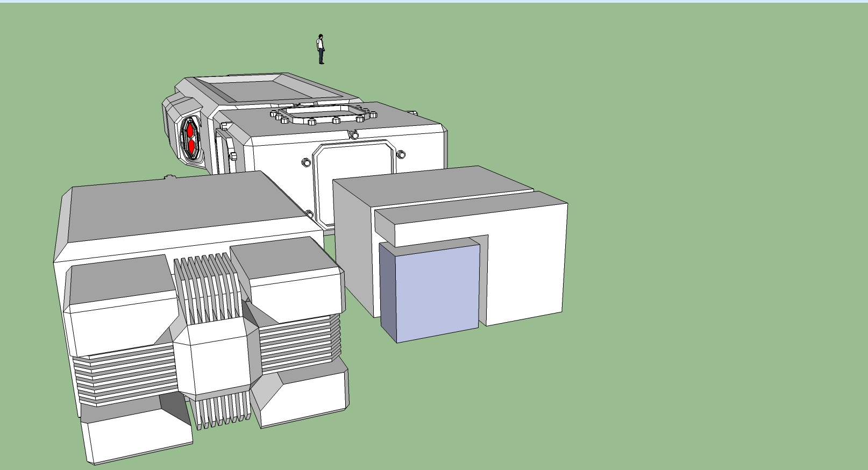
Task: Click the gray top face of the right block
Action: tap(430, 183)
